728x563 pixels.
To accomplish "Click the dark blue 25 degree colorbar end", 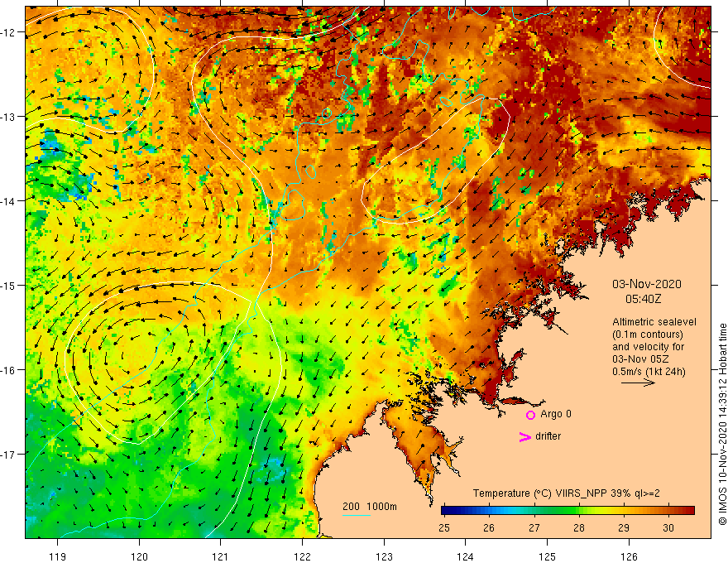I will 446,511.
